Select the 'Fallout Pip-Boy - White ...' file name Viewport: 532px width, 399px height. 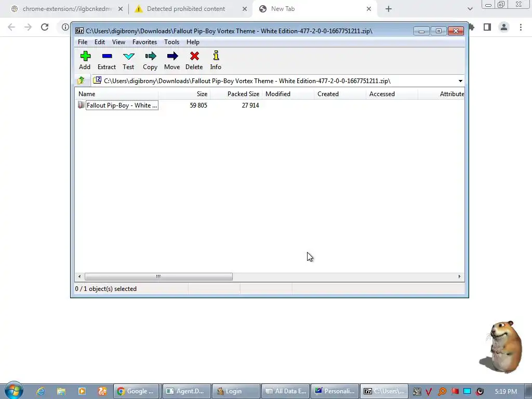point(122,105)
